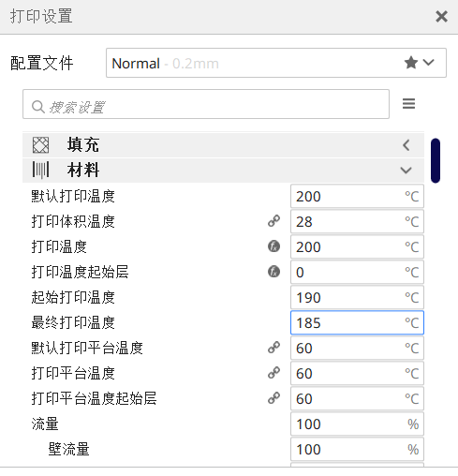Image resolution: width=458 pixels, height=476 pixels.
Task: Open the settings visibility hamburger menu
Action: (408, 103)
